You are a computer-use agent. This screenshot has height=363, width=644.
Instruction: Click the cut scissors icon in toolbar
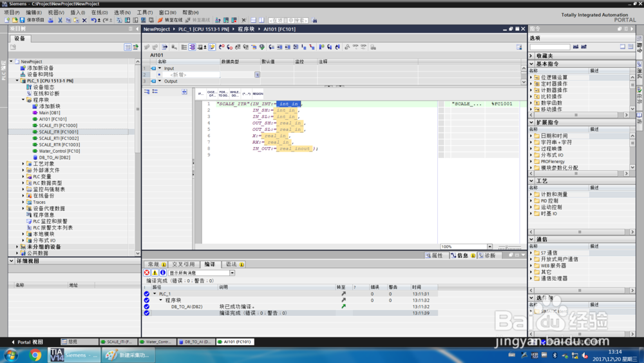60,20
